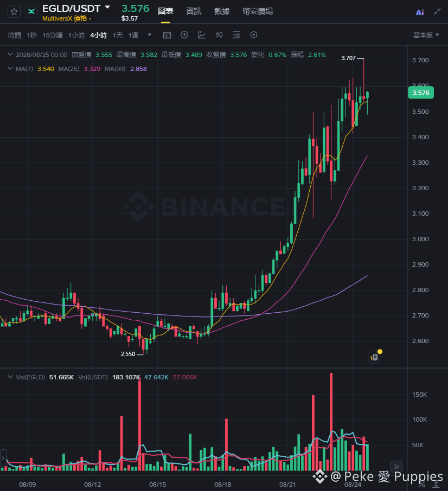The image size is (448, 491).
Task: Click the 振幅 2.61% value
Action: click(x=317, y=55)
